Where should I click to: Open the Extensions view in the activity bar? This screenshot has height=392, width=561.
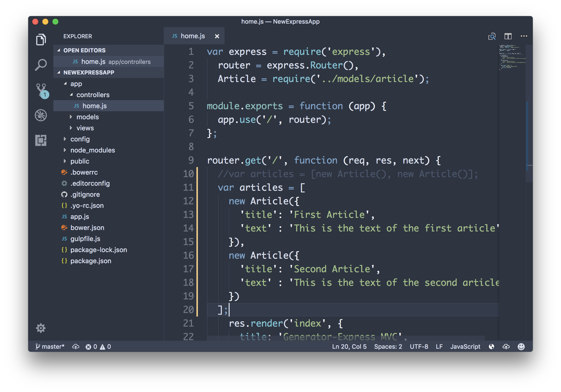tap(41, 140)
